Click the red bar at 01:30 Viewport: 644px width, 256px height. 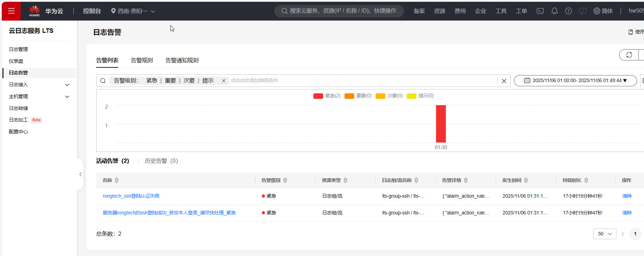click(441, 124)
